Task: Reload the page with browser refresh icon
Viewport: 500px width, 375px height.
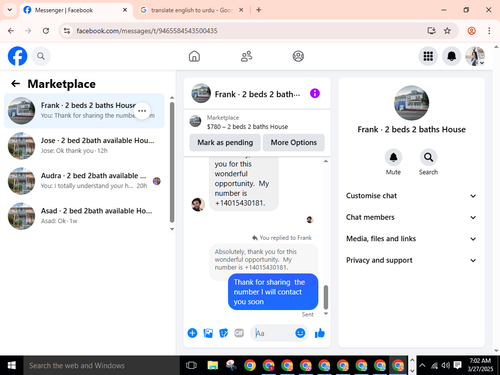Action: [46, 31]
